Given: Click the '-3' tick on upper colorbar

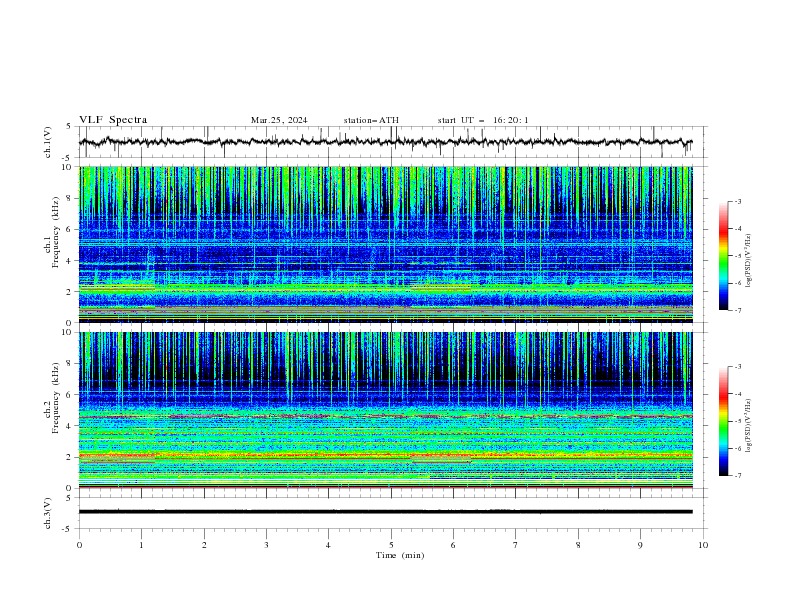Looking at the screenshot, I should [737, 201].
